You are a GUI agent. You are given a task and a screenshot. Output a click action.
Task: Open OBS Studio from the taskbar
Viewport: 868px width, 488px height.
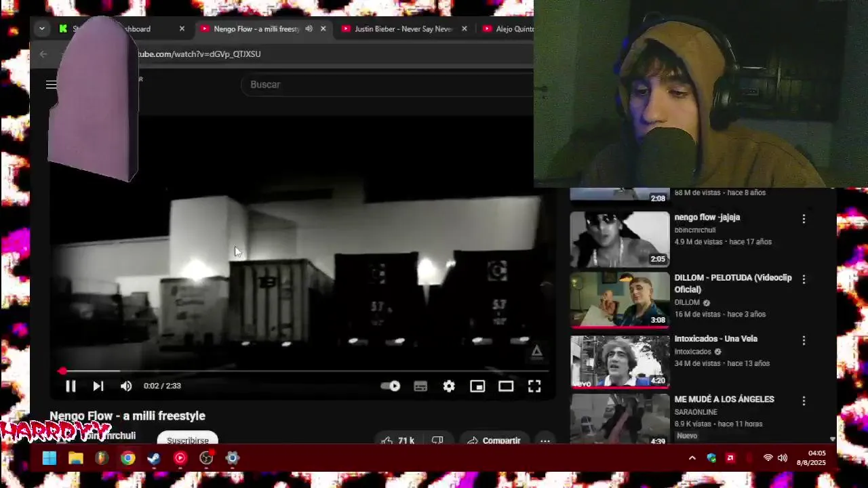pos(206,458)
